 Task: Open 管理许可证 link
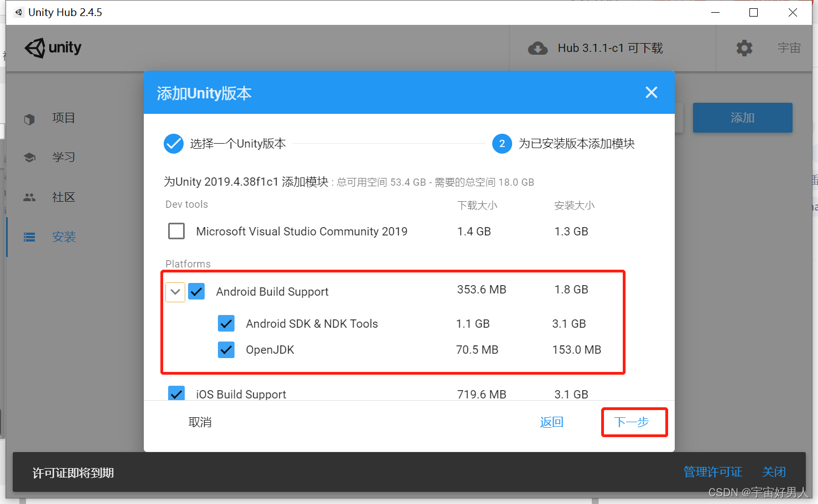point(713,472)
